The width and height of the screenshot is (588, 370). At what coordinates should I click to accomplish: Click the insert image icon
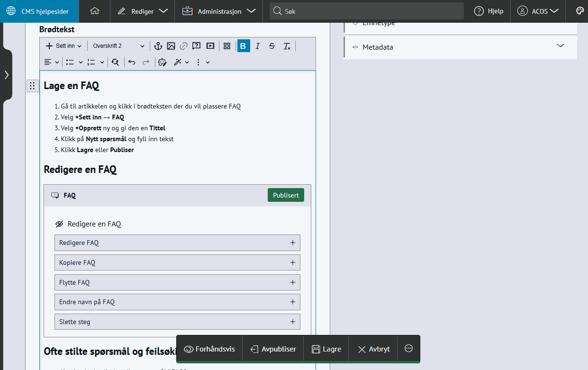[x=171, y=46]
